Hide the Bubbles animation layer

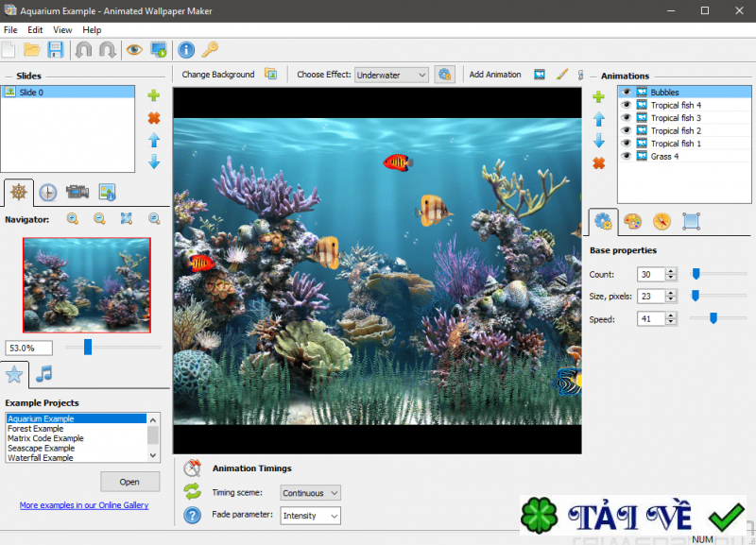(626, 93)
